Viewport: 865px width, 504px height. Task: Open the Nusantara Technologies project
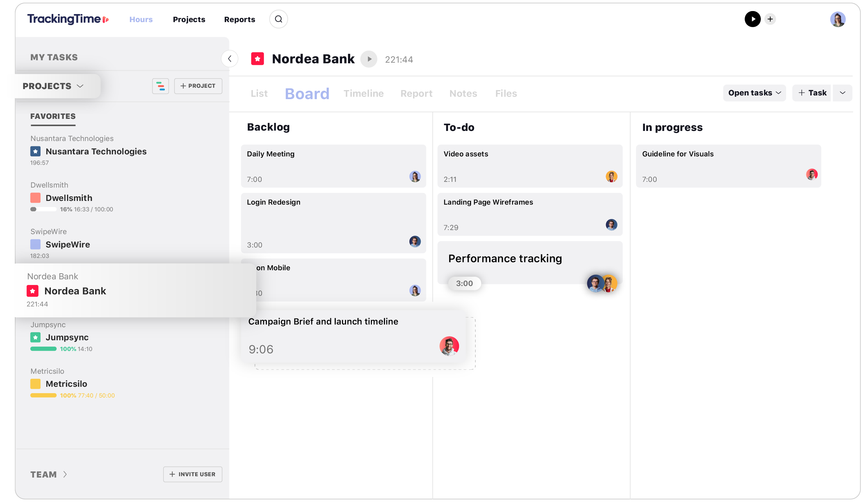(96, 151)
